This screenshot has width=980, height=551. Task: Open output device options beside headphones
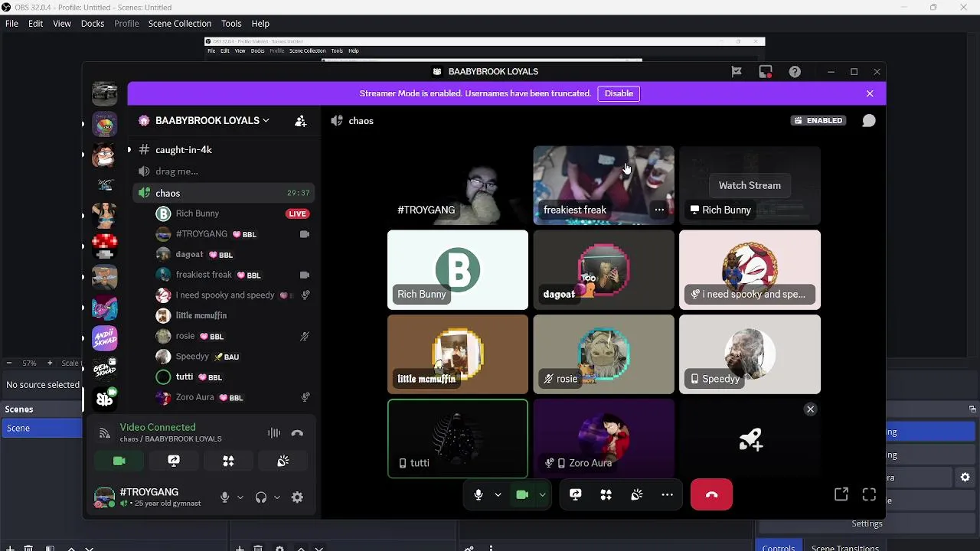[276, 497]
